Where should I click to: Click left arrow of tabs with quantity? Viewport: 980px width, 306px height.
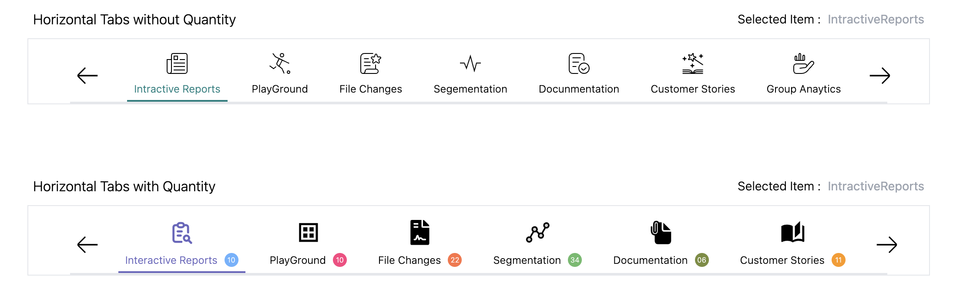87,245
